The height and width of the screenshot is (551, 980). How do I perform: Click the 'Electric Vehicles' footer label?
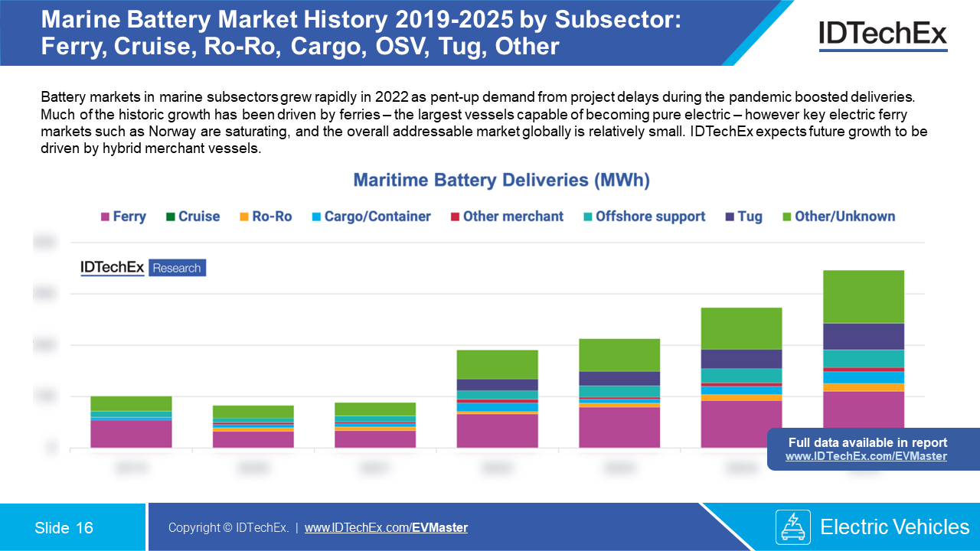tap(895, 527)
